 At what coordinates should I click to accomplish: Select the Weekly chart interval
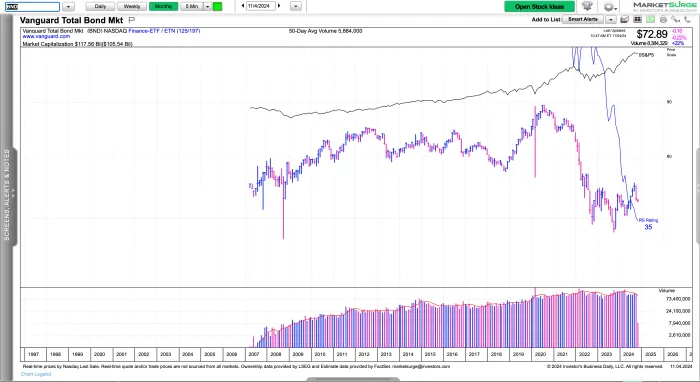coord(132,6)
